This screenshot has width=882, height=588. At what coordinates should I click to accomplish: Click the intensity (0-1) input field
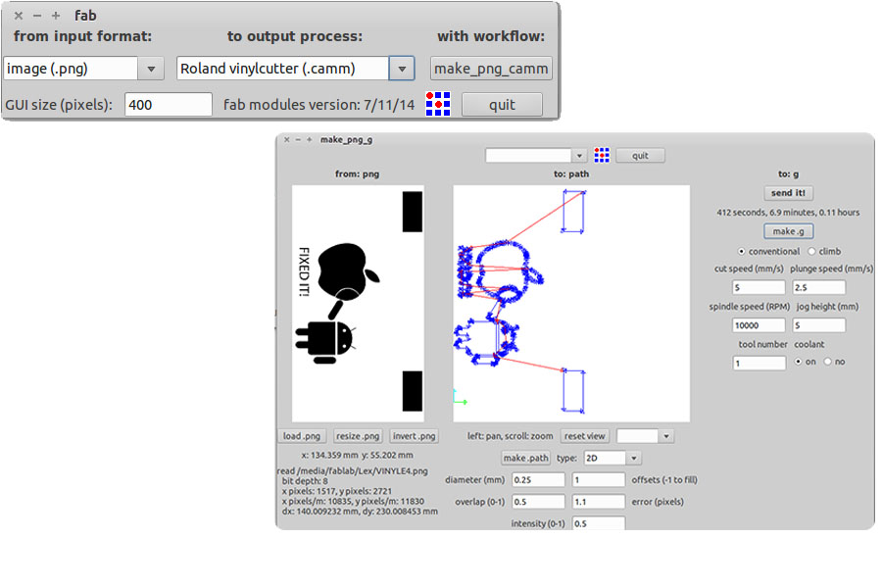point(599,523)
